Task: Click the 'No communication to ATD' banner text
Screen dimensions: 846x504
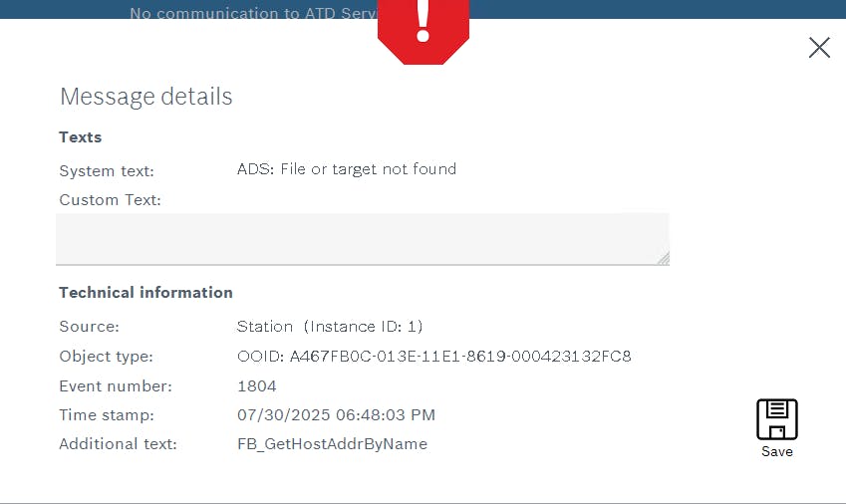Action: (x=253, y=13)
